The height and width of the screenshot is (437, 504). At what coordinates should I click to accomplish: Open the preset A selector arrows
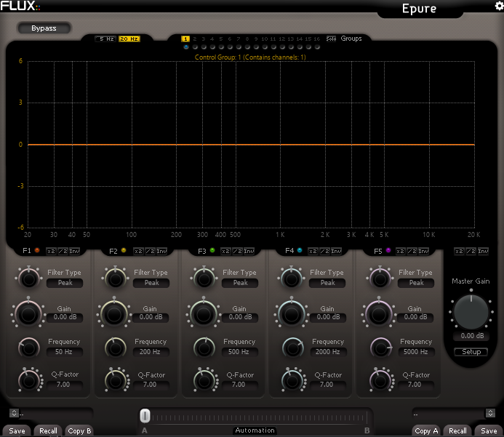[x=14, y=413]
